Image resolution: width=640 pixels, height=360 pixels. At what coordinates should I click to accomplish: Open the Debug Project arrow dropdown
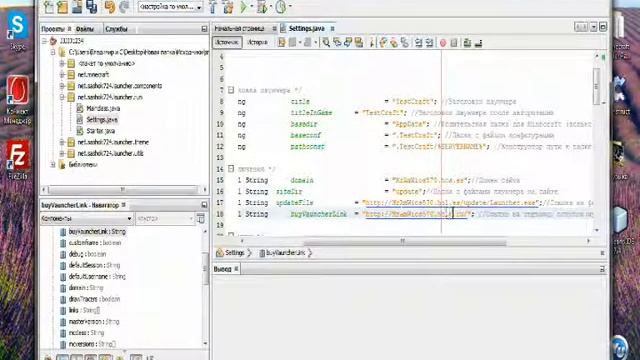[271, 6]
